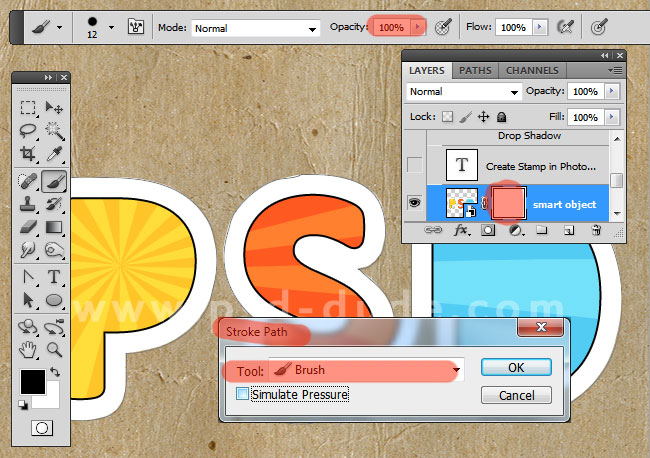The width and height of the screenshot is (650, 458).
Task: Select the Clone Stamp tool
Action: (x=28, y=204)
